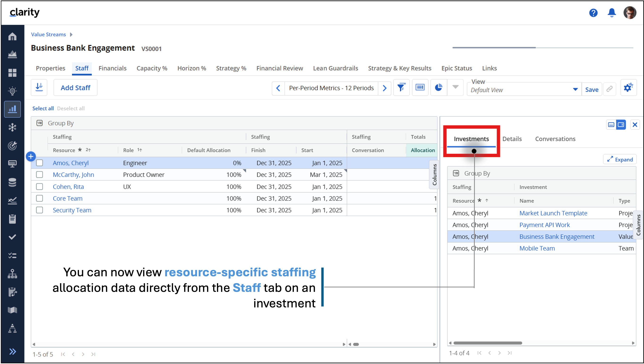The width and height of the screenshot is (644, 364).
Task: Click the Add Staff button
Action: (75, 87)
